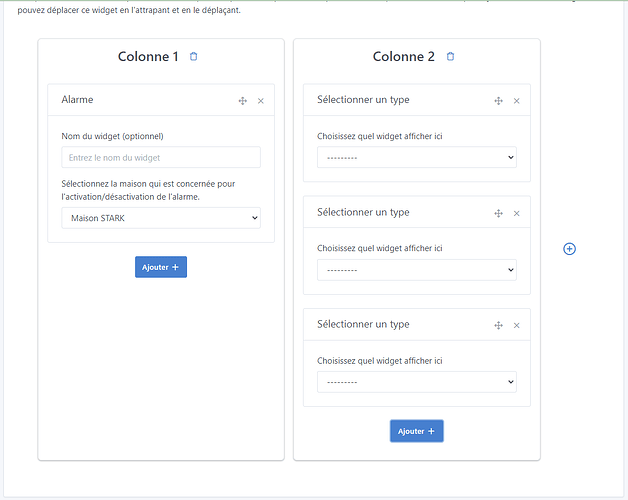Click the trash icon next to Colonne 2
628x500 pixels.
pyautogui.click(x=450, y=57)
